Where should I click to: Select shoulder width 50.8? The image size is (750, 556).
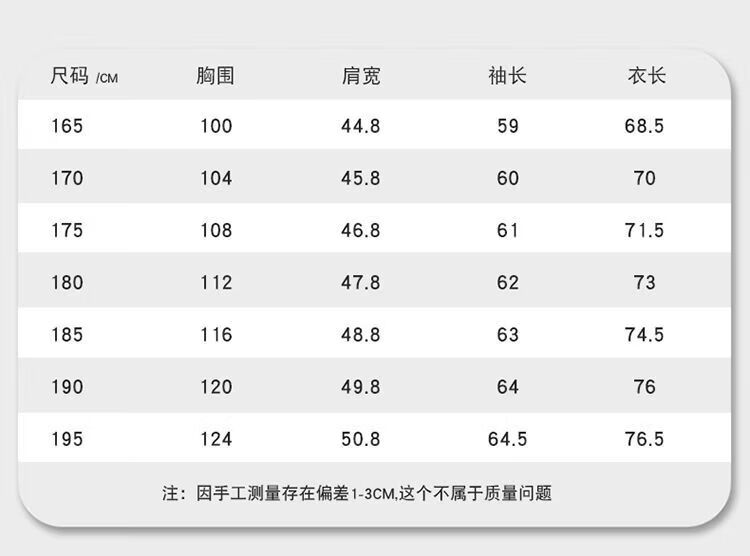[x=361, y=438]
